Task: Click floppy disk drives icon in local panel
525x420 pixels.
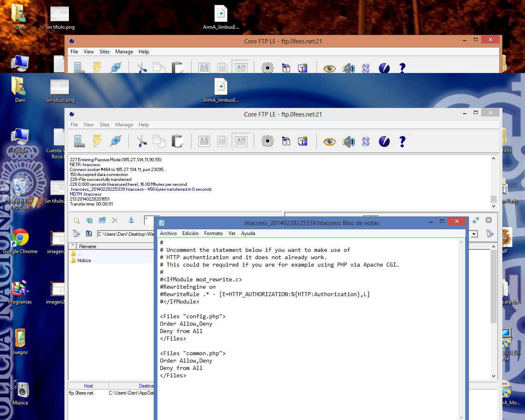Action: coord(89,221)
